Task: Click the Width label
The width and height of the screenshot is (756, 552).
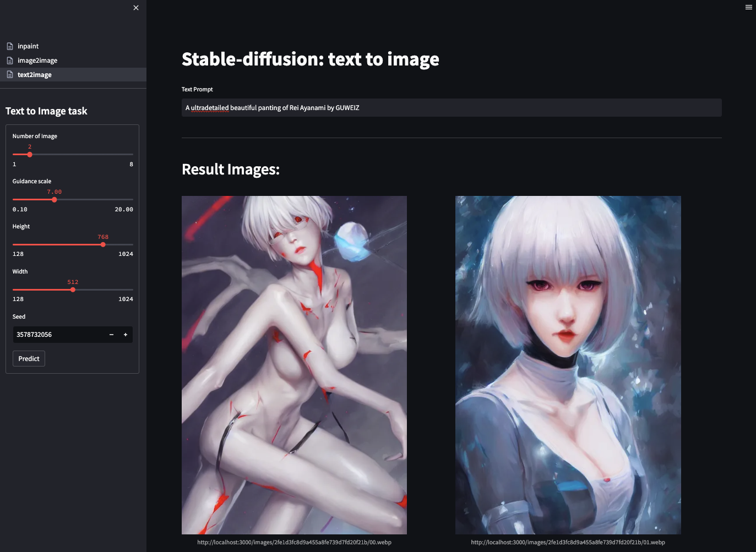Action: [x=20, y=271]
